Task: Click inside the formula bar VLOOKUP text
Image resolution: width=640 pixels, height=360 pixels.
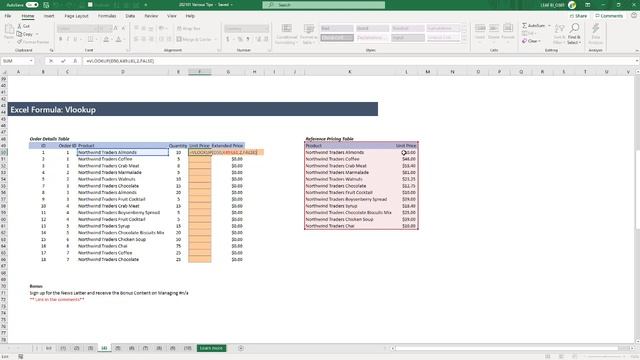Action: (x=120, y=61)
